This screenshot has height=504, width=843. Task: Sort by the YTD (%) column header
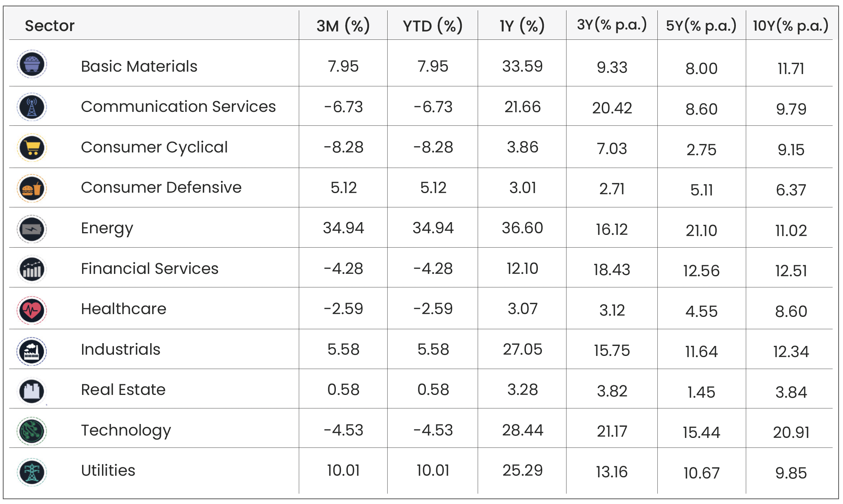(x=433, y=26)
